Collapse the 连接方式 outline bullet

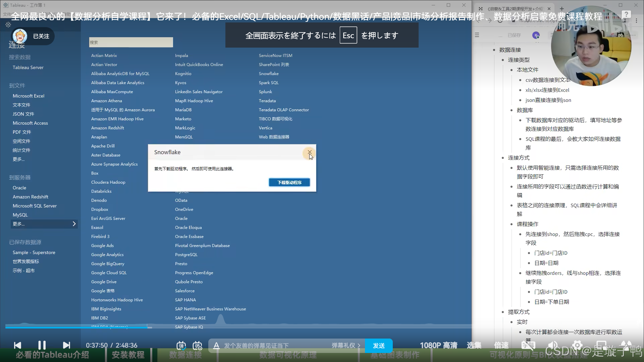tap(503, 158)
